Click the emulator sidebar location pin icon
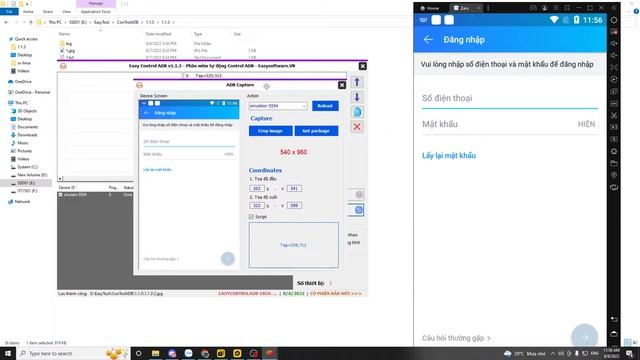This screenshot has width=640, height=360. (614, 175)
